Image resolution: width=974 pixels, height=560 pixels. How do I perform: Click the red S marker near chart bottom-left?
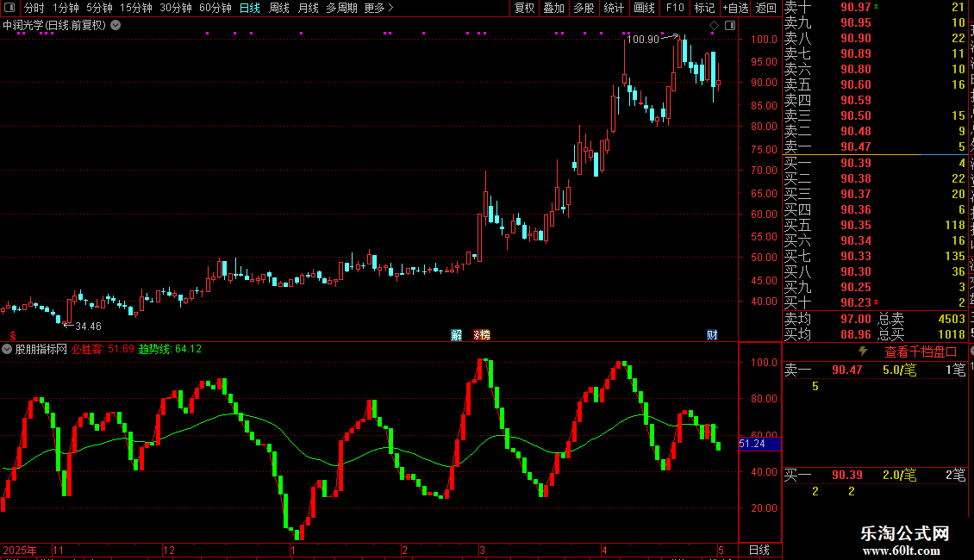[12, 336]
